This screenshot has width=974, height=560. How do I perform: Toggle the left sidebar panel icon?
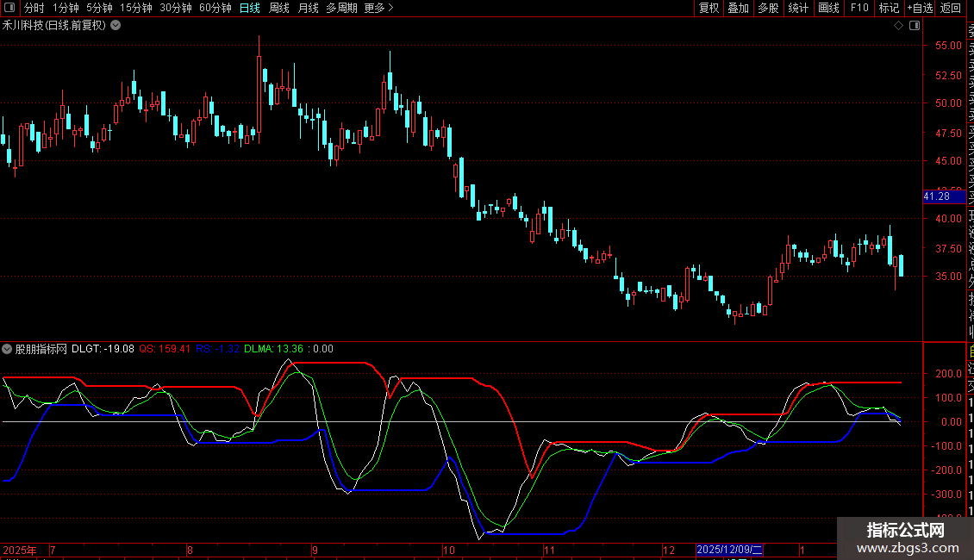pyautogui.click(x=9, y=8)
